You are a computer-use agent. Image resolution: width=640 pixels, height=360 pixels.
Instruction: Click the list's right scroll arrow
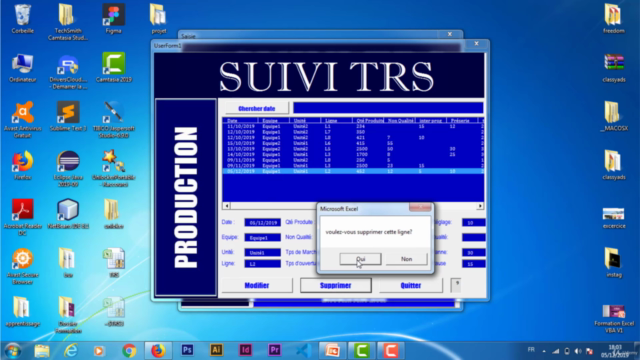[x=480, y=206]
